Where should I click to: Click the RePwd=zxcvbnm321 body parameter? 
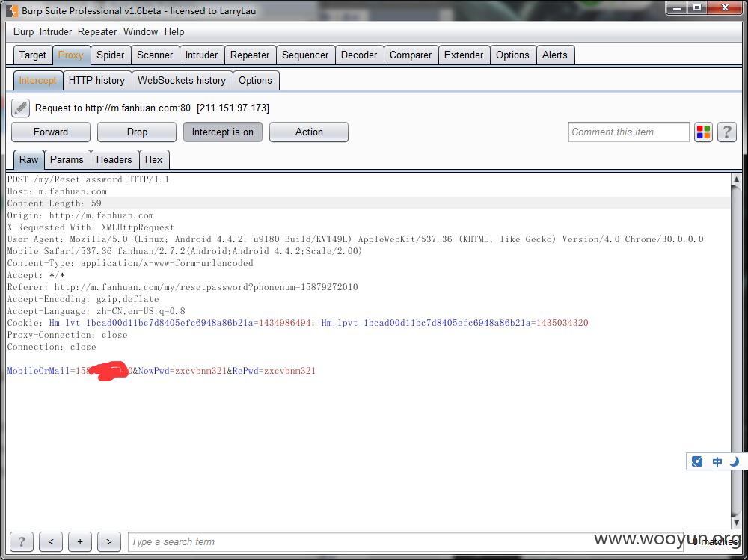[275, 371]
